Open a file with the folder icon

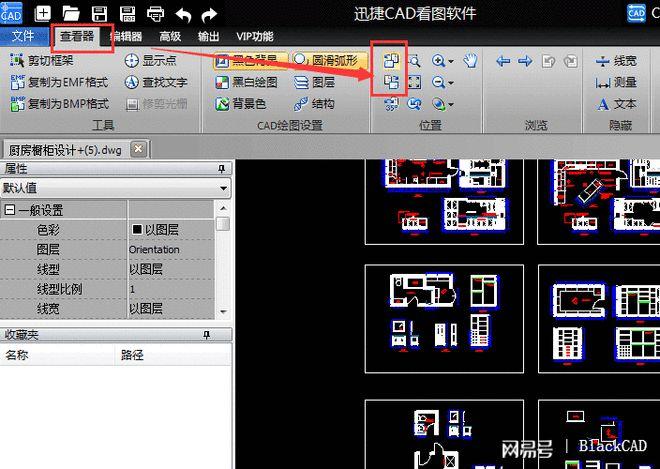coord(71,14)
